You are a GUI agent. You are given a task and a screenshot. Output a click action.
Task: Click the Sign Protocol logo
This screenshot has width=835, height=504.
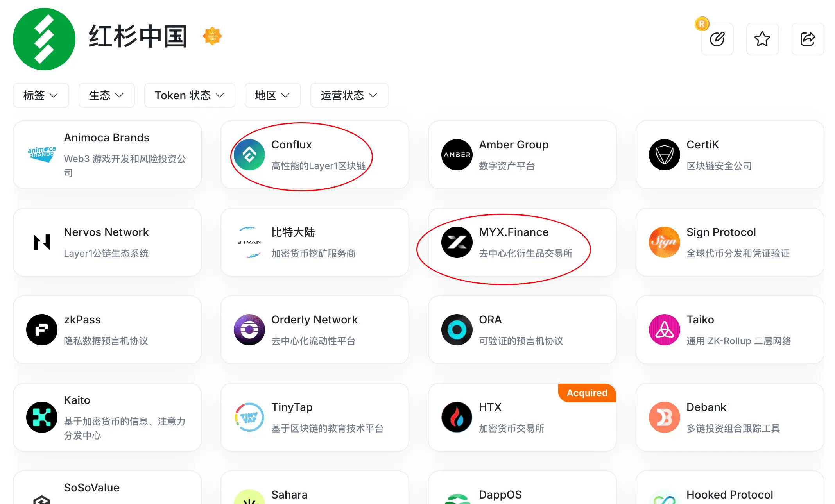[x=665, y=242]
